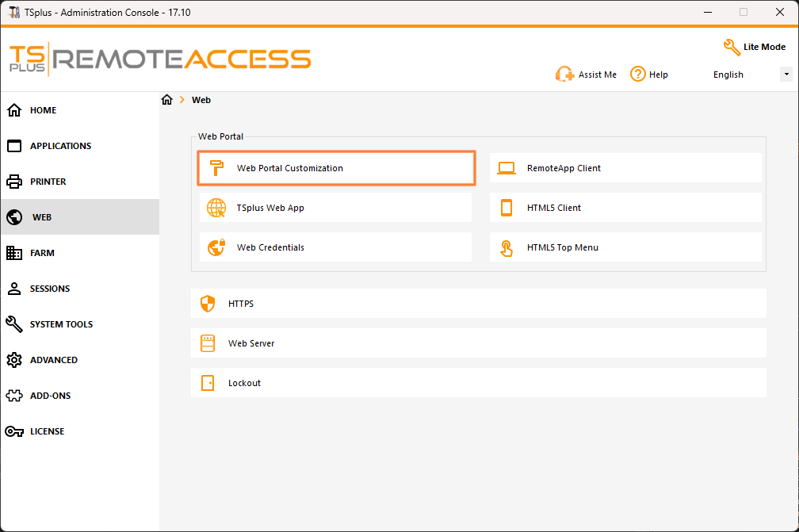
Task: Click the Lockout padlock icon
Action: (208, 383)
